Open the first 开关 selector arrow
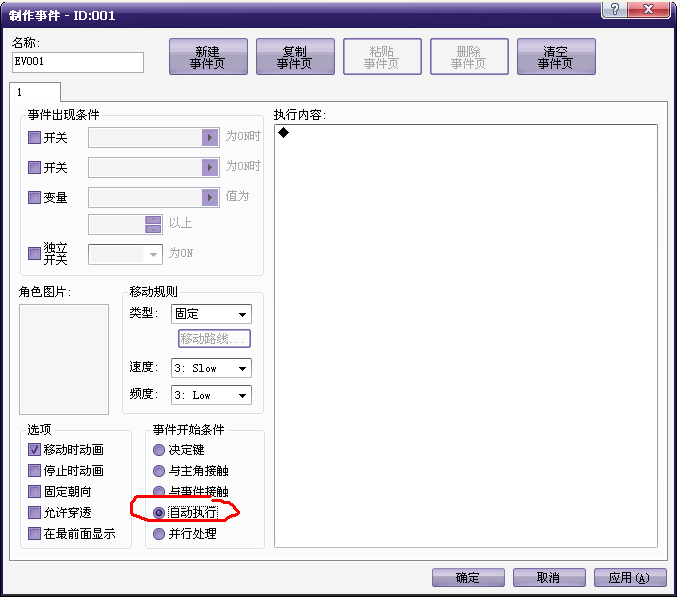The height and width of the screenshot is (597, 677). 210,138
